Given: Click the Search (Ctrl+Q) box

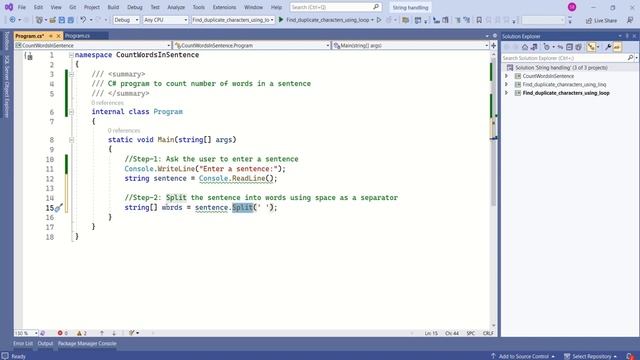Looking at the screenshot, I should point(336,7).
